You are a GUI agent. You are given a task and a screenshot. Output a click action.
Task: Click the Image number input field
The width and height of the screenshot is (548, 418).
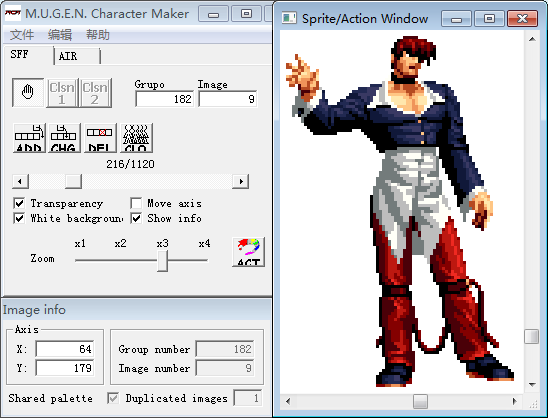(228, 99)
